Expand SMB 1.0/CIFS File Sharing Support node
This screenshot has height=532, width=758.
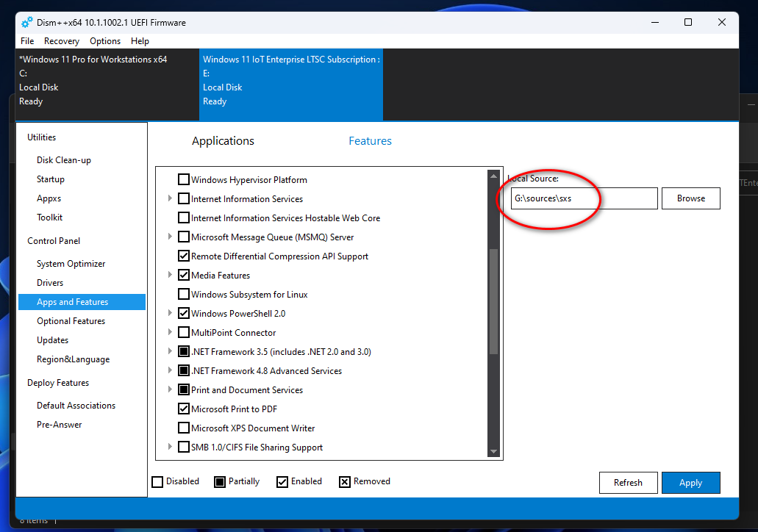point(170,447)
